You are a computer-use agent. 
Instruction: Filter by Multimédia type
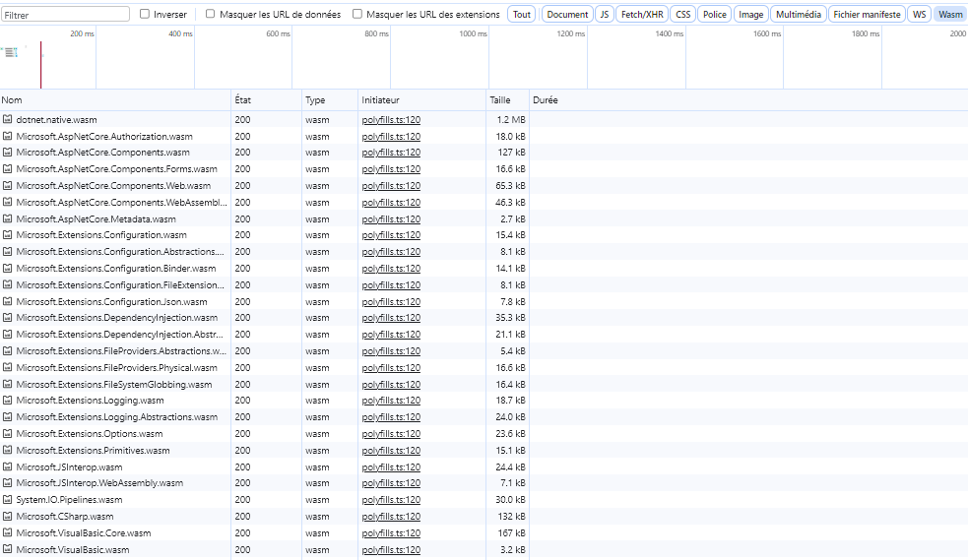pyautogui.click(x=799, y=14)
